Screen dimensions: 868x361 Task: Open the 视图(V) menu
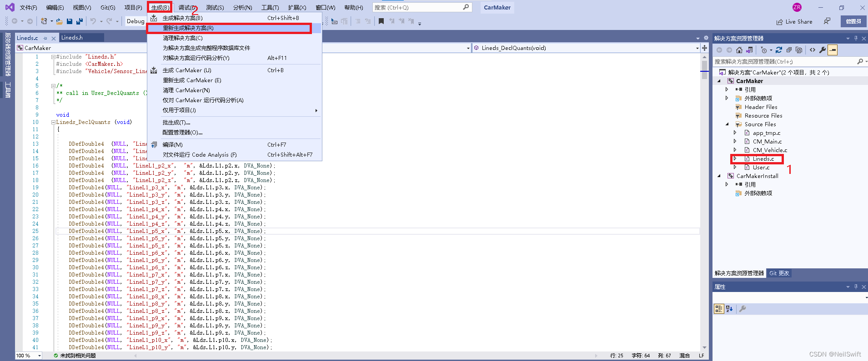tap(82, 7)
